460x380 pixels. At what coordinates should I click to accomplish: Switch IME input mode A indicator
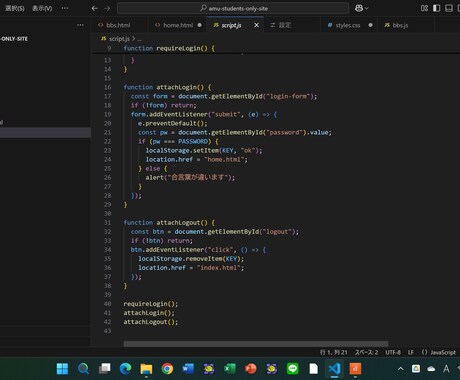(x=446, y=369)
